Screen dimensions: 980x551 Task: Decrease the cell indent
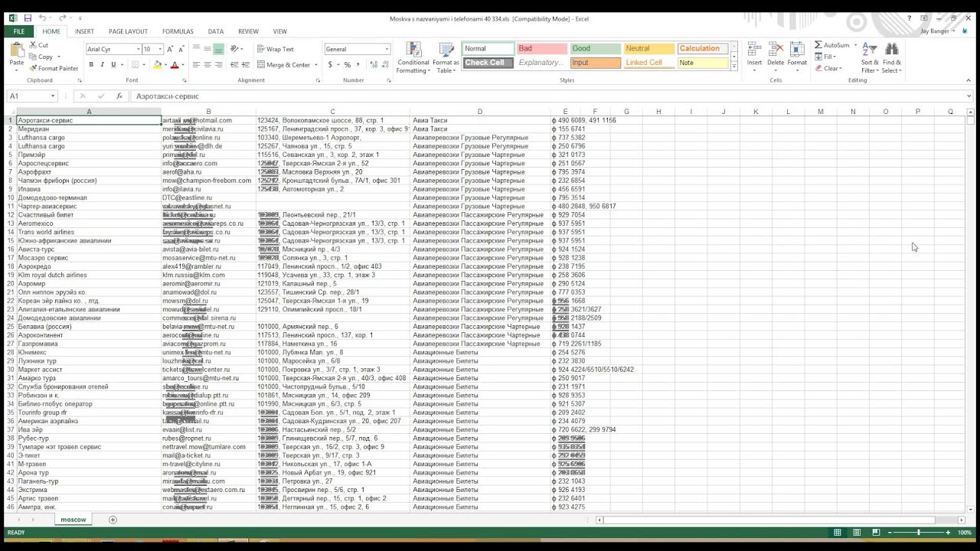(x=235, y=65)
